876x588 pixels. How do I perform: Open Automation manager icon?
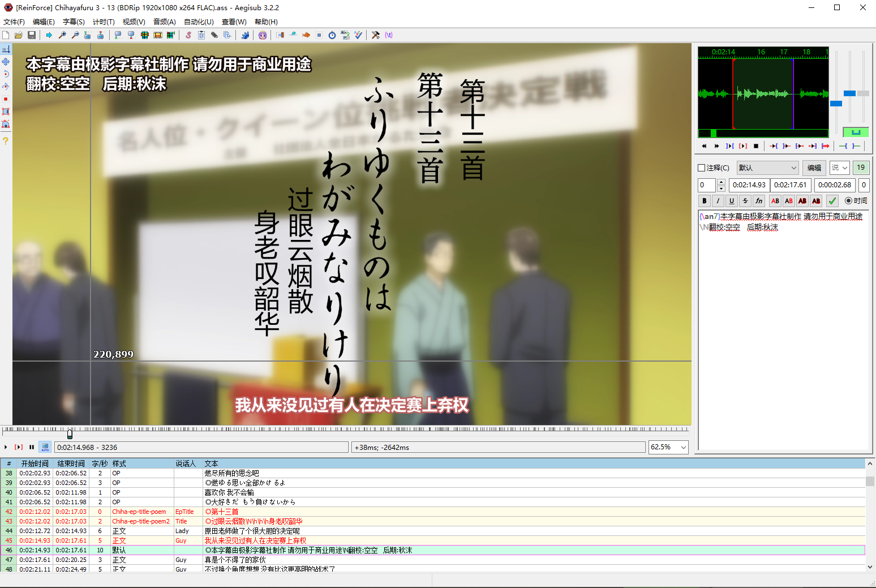(245, 35)
